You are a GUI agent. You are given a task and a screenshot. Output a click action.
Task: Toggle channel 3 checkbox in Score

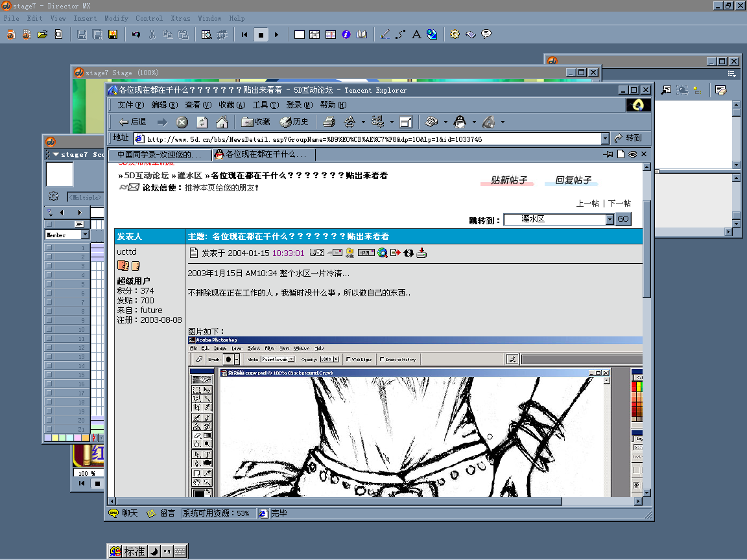pyautogui.click(x=49, y=266)
